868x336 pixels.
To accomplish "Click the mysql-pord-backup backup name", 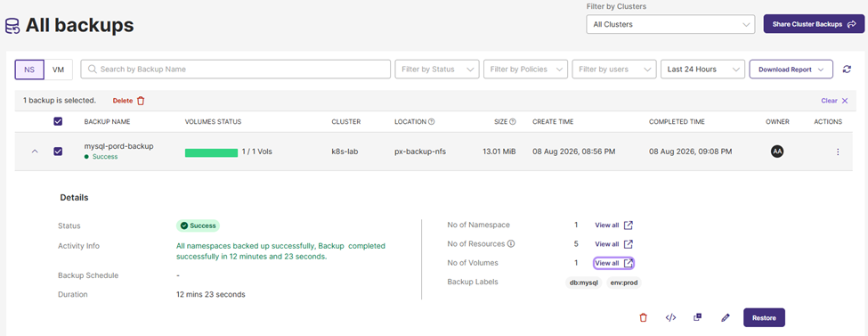I will 118,146.
